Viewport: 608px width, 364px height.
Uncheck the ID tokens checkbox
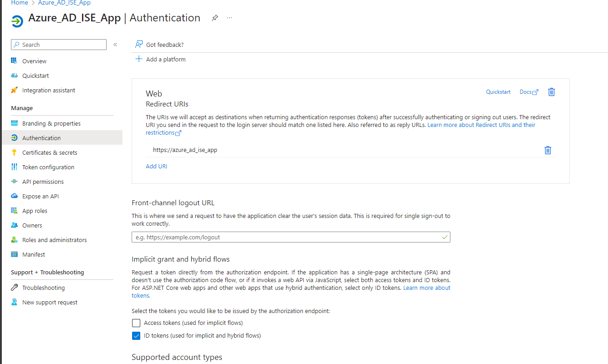click(136, 336)
